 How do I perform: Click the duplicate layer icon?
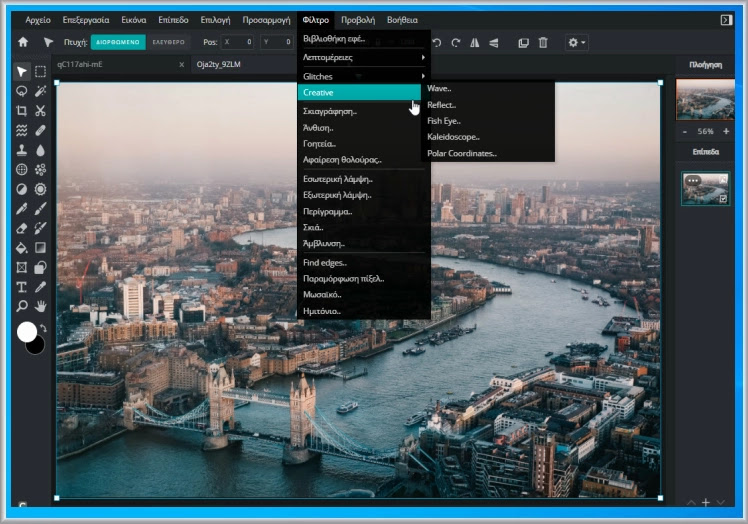(523, 43)
